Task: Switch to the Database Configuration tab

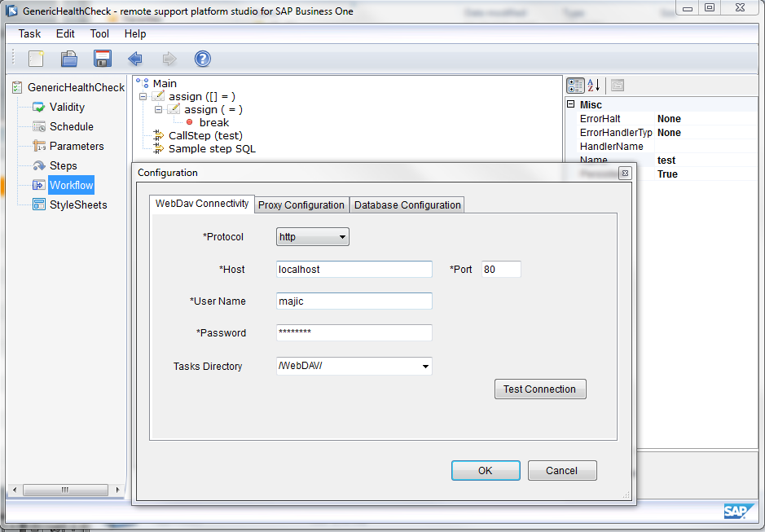Action: [407, 205]
